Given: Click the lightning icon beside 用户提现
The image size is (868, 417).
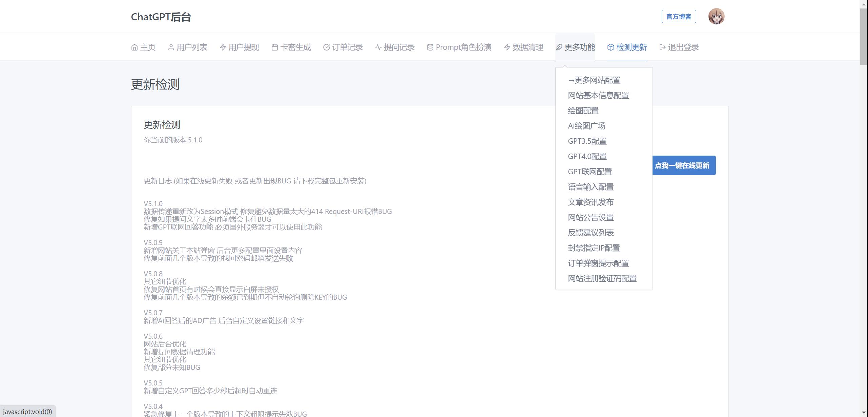Looking at the screenshot, I should point(223,47).
